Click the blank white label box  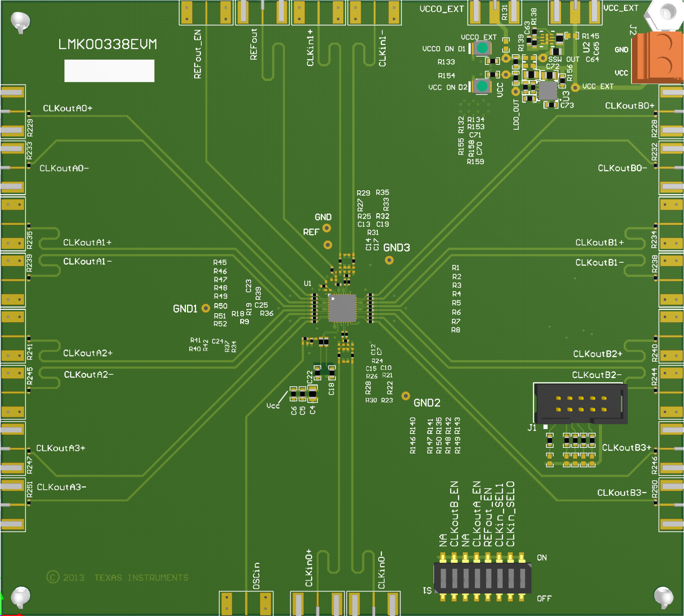(x=109, y=70)
